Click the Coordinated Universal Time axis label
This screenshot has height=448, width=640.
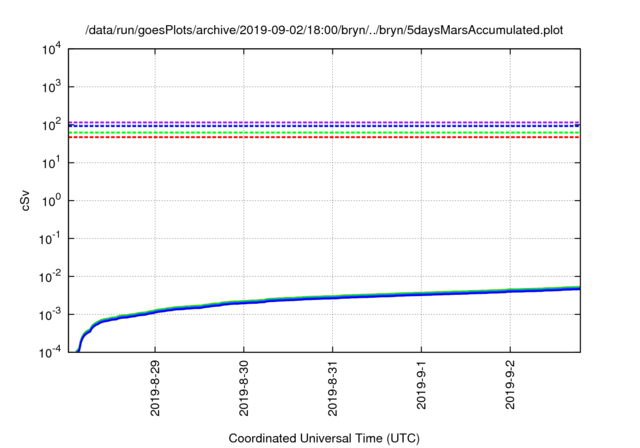[x=324, y=438]
